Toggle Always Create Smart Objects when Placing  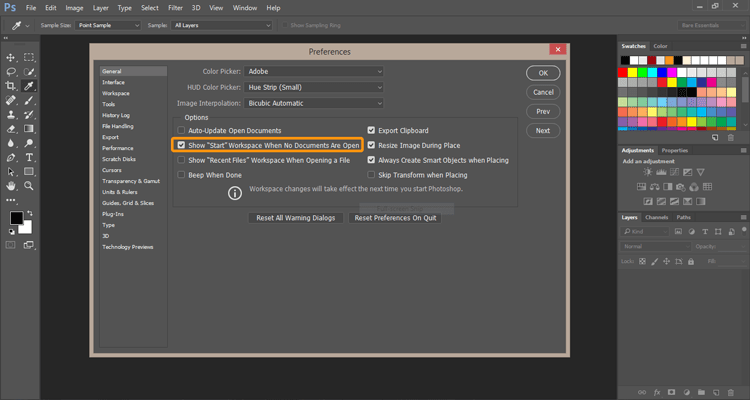[x=371, y=160]
